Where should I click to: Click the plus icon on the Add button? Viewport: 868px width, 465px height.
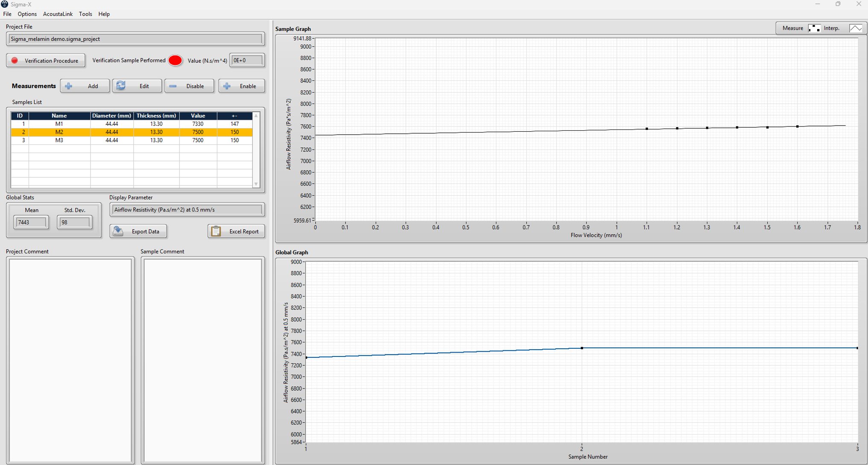click(69, 86)
